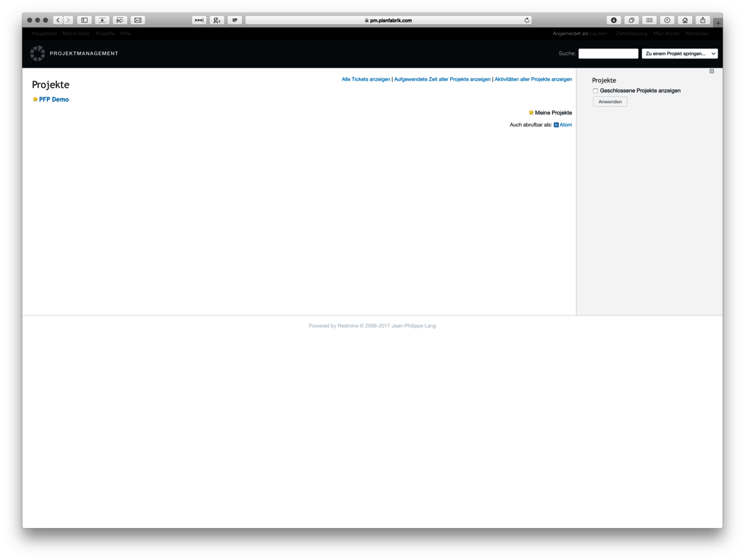Click the scissors clipping toolbar icon
Screen dimensions: 745x560
pos(120,20)
